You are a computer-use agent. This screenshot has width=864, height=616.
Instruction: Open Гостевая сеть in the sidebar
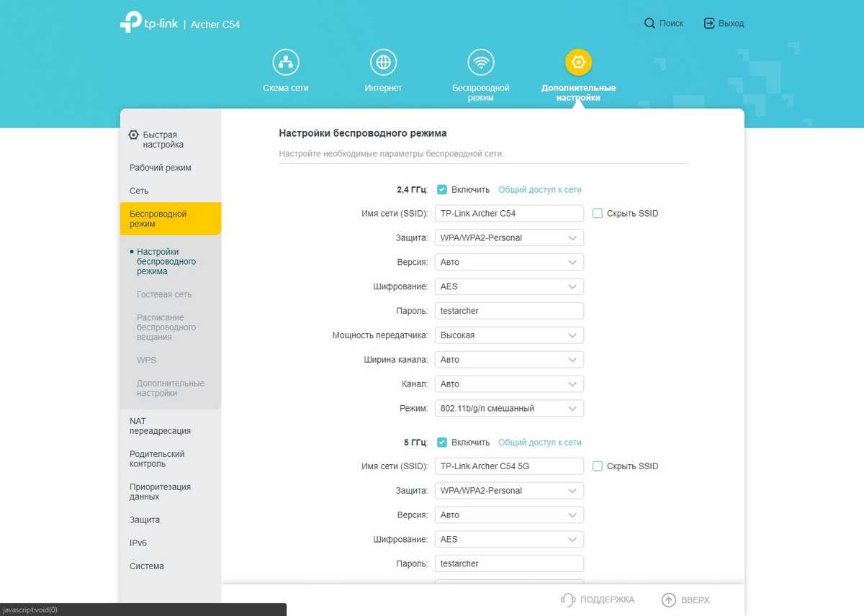coord(164,294)
